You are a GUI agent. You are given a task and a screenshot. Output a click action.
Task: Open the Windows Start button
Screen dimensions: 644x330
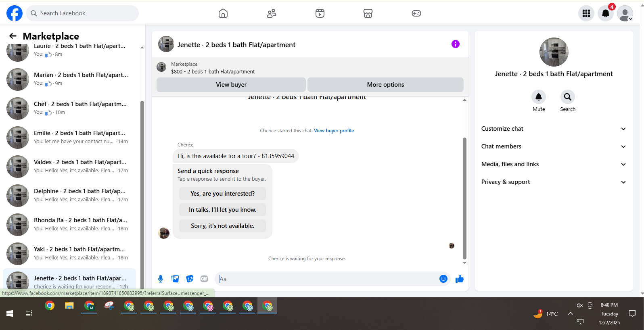(10, 313)
